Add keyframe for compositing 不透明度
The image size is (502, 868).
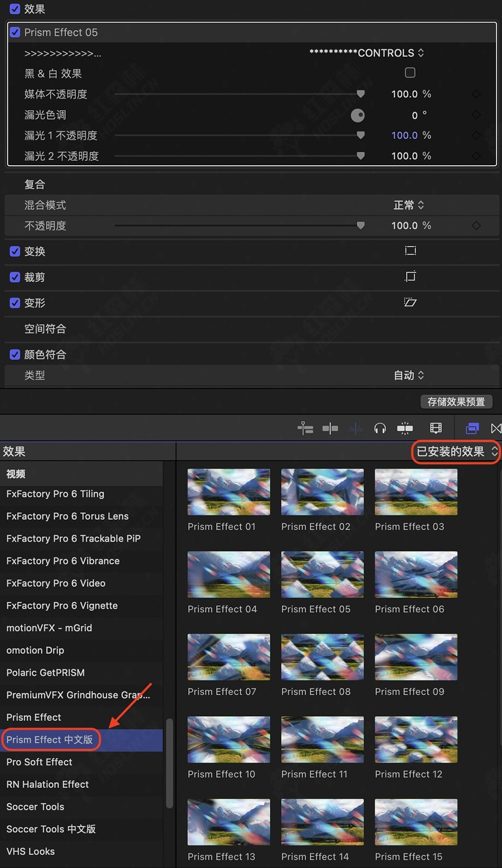(476, 225)
